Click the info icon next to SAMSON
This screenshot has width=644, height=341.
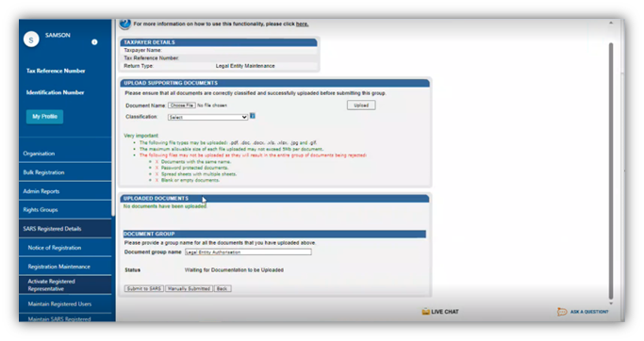pos(94,41)
